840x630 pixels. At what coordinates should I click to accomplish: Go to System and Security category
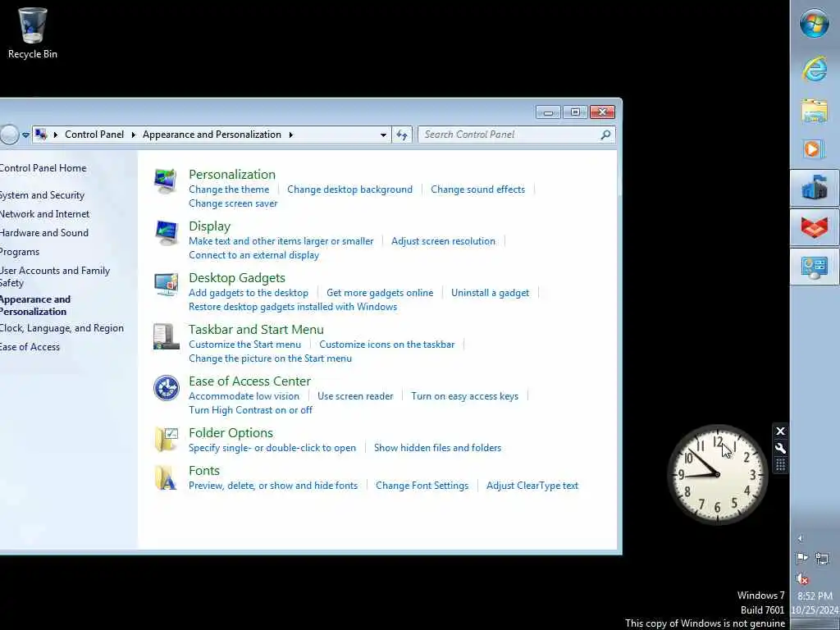42,195
